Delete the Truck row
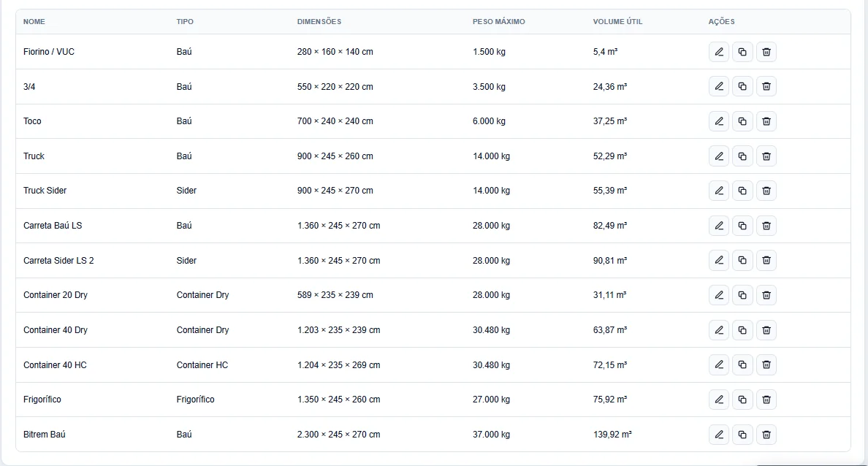This screenshot has width=868, height=466. point(766,156)
